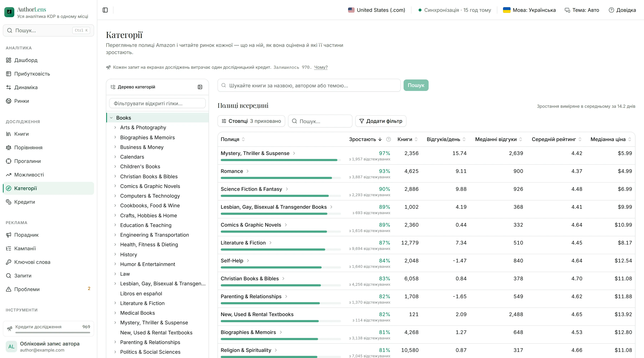Click the United States flag marketplace selector
Viewport: 644px width, 358px height.
point(376,10)
